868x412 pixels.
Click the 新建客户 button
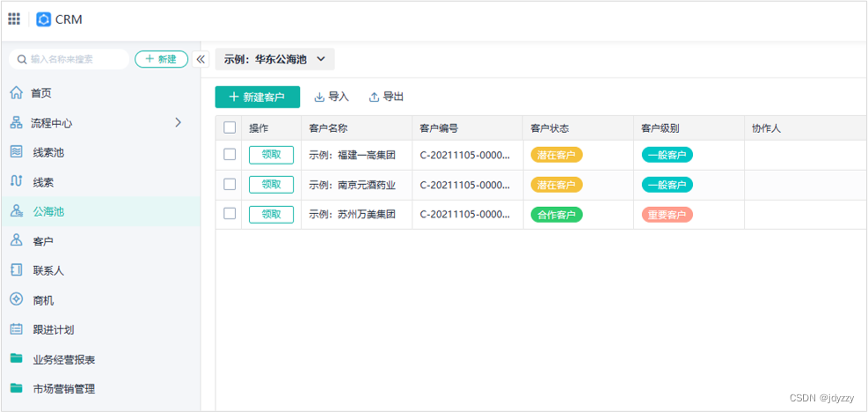(258, 97)
